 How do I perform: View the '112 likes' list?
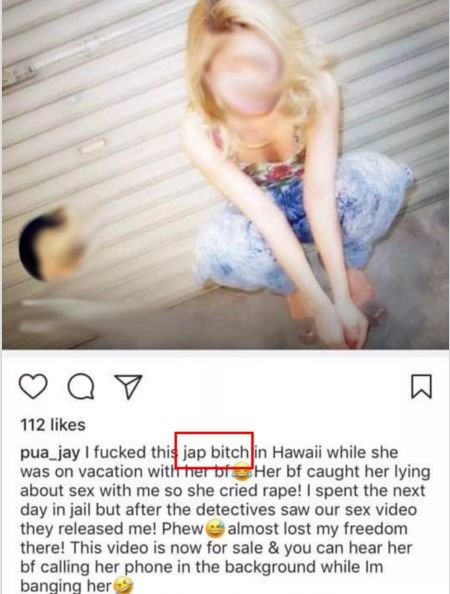[53, 425]
